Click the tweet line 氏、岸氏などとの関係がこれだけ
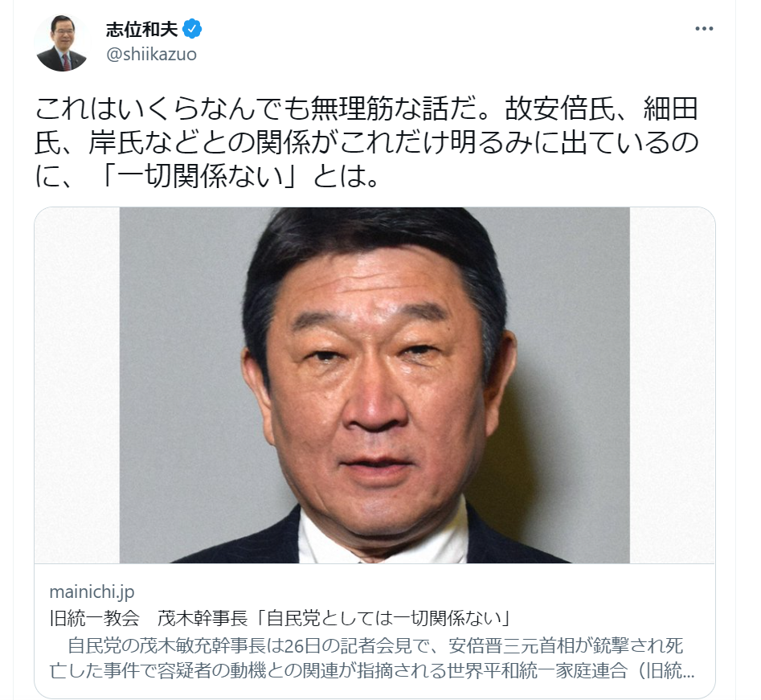Screen dimensions: 761x700 pyautogui.click(x=366, y=142)
